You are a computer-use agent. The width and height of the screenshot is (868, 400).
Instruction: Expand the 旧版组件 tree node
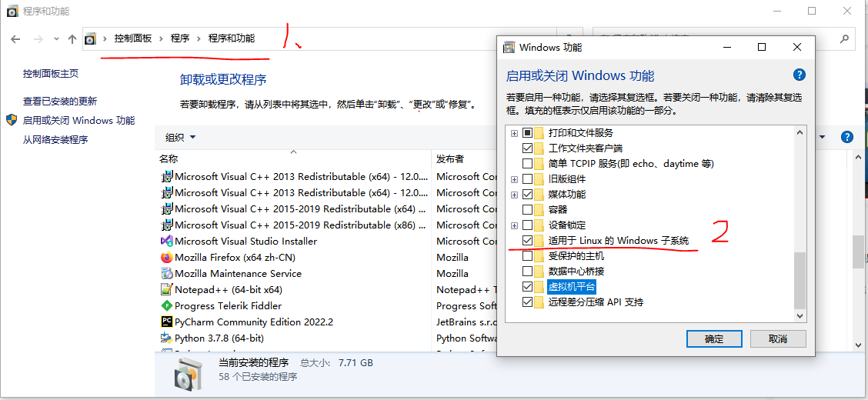click(514, 179)
